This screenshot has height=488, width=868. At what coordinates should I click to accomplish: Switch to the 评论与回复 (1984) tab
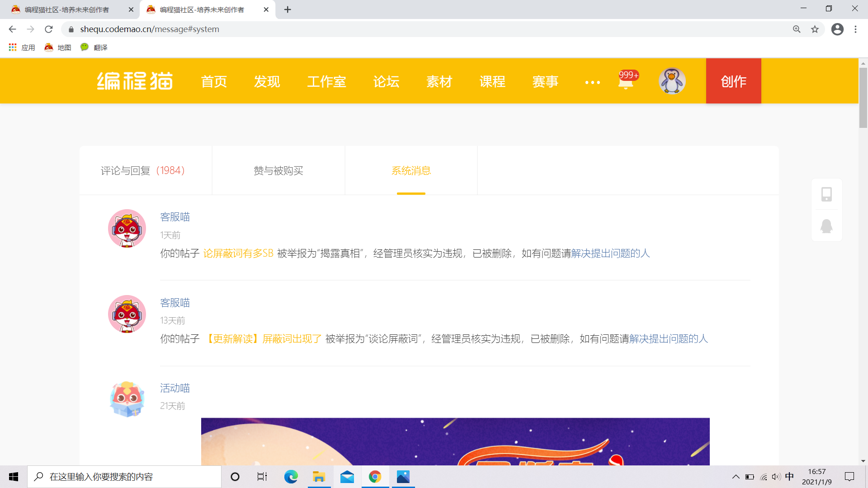(x=146, y=170)
